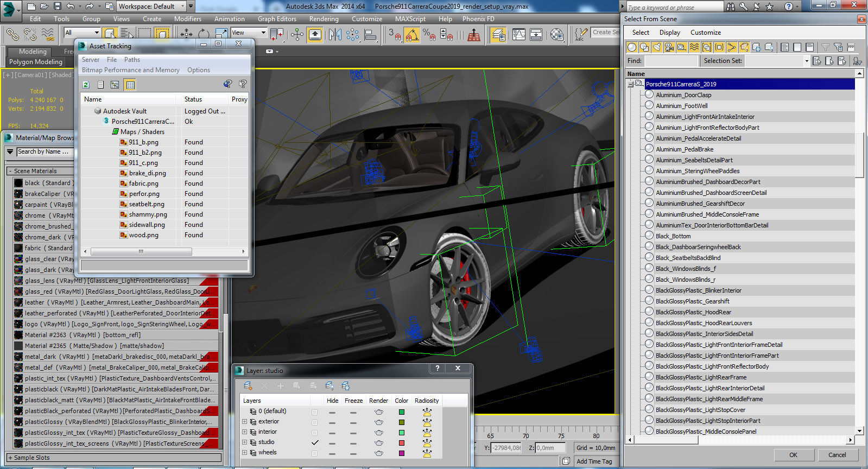Open the Selection Set dropdown in Select From Scene
This screenshot has width=868, height=469.
click(x=806, y=61)
